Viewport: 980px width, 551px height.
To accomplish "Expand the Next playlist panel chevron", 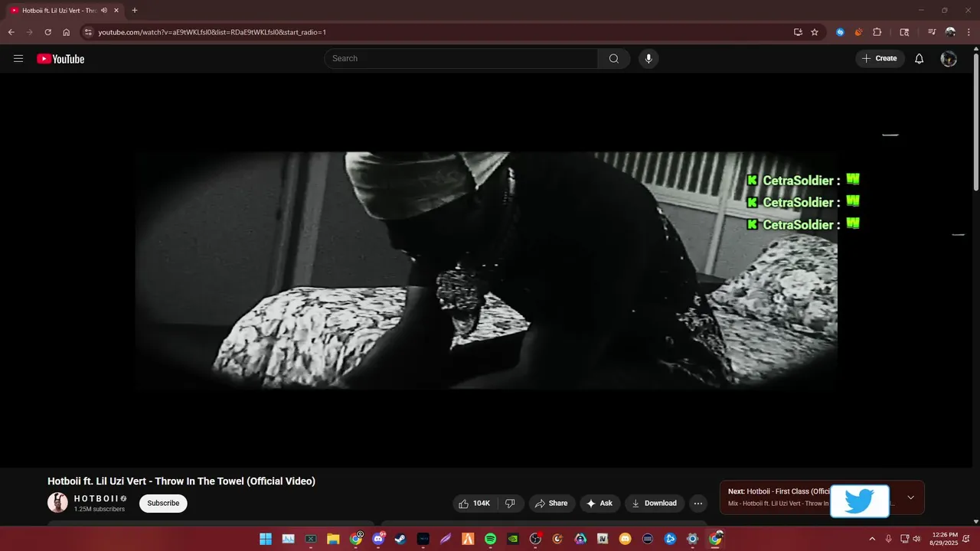I will pyautogui.click(x=910, y=497).
